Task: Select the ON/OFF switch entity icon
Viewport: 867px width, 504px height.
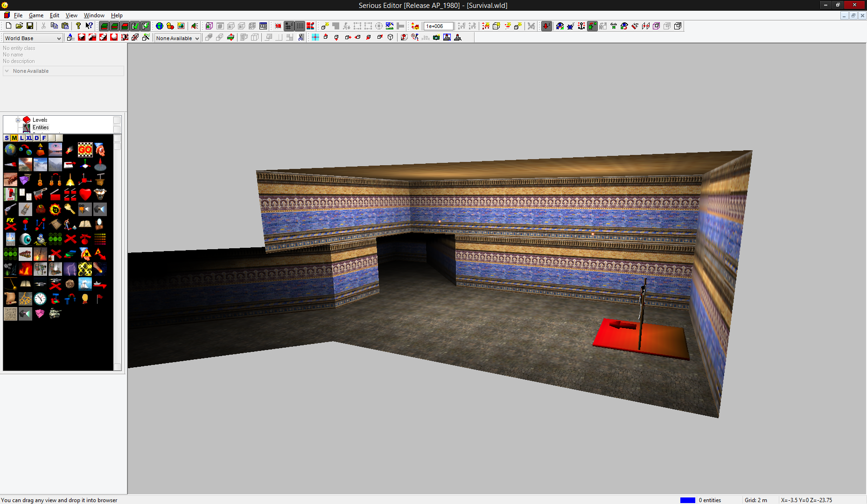Action: [x=10, y=194]
